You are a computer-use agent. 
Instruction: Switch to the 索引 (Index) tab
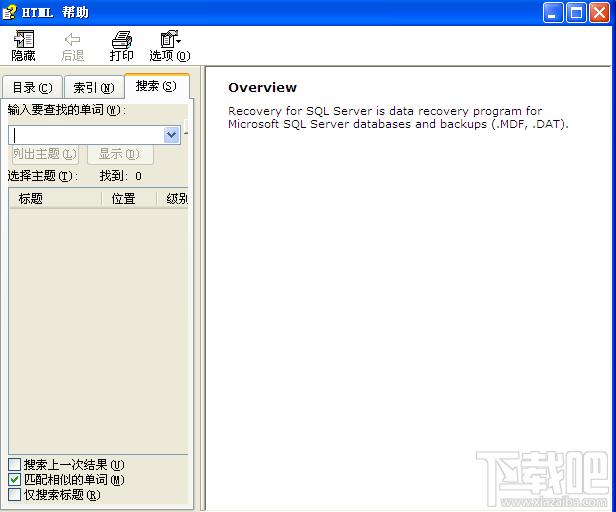click(94, 87)
